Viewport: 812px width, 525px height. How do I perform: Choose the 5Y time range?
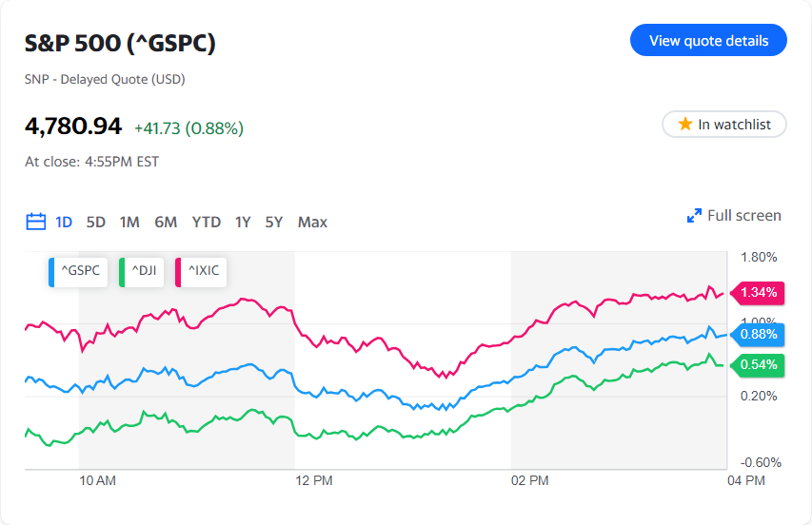(x=274, y=223)
